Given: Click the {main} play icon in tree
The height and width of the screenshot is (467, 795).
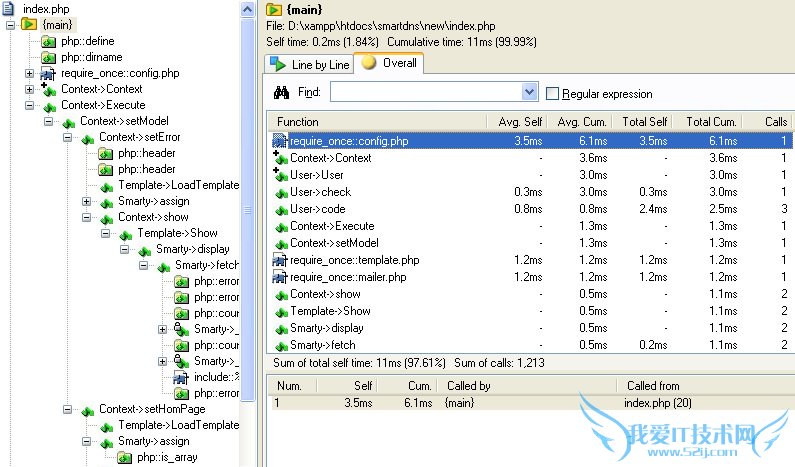Looking at the screenshot, I should [x=29, y=23].
